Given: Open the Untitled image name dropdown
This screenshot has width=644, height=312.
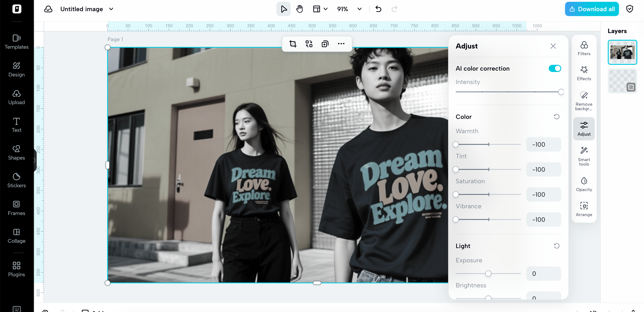Looking at the screenshot, I should coord(111,9).
